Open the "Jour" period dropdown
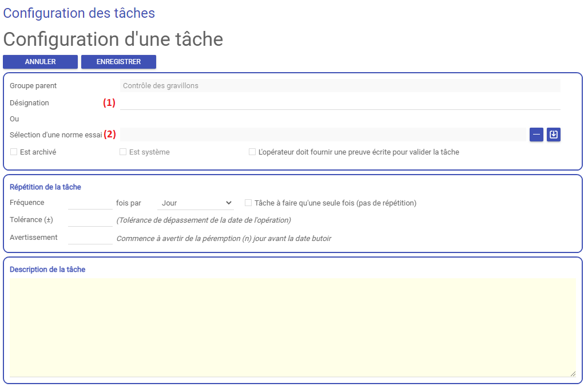This screenshot has height=391, width=588. coord(196,203)
